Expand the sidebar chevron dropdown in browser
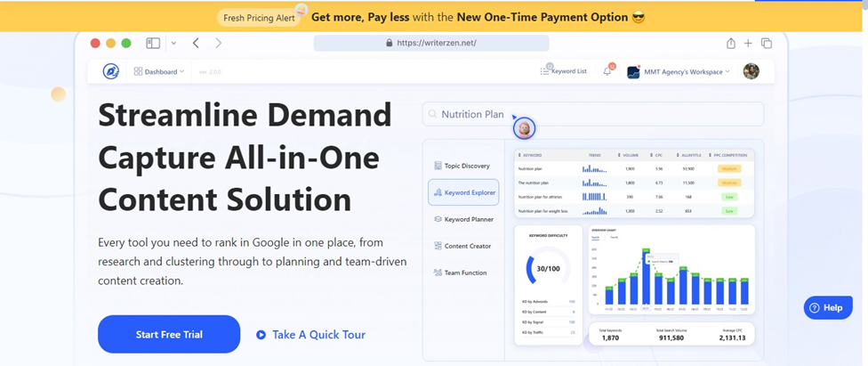Viewport: 868px width, 366px height. [173, 43]
